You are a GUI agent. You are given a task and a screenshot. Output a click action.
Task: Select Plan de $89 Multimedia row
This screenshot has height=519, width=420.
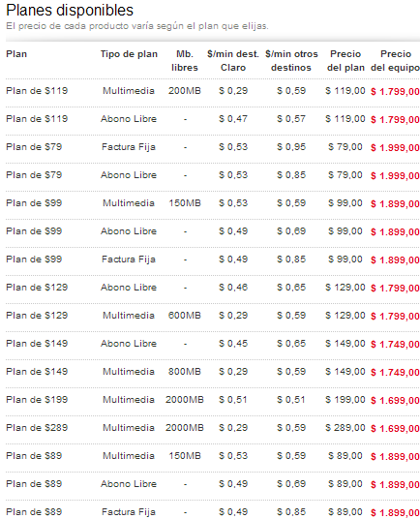[213, 456]
